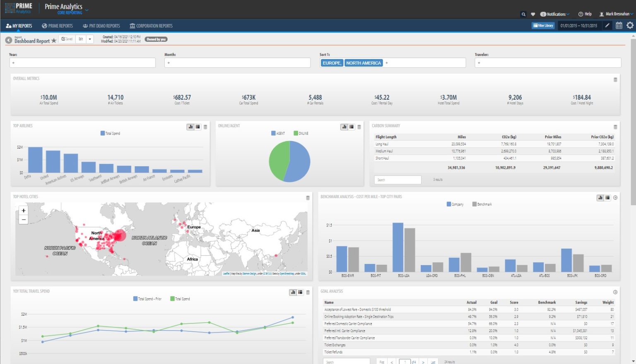Screen dimensions: 636x364
Task: Click the pencil edit icon beside date range
Action: (x=607, y=25)
